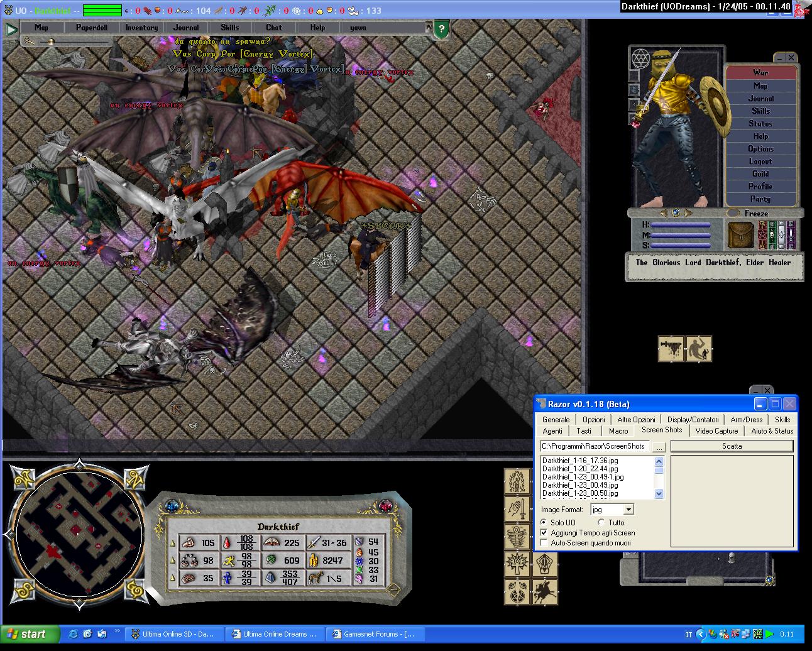Click the blue gem on the status bar
Image resolution: width=812 pixels, height=651 pixels.
coord(172,505)
